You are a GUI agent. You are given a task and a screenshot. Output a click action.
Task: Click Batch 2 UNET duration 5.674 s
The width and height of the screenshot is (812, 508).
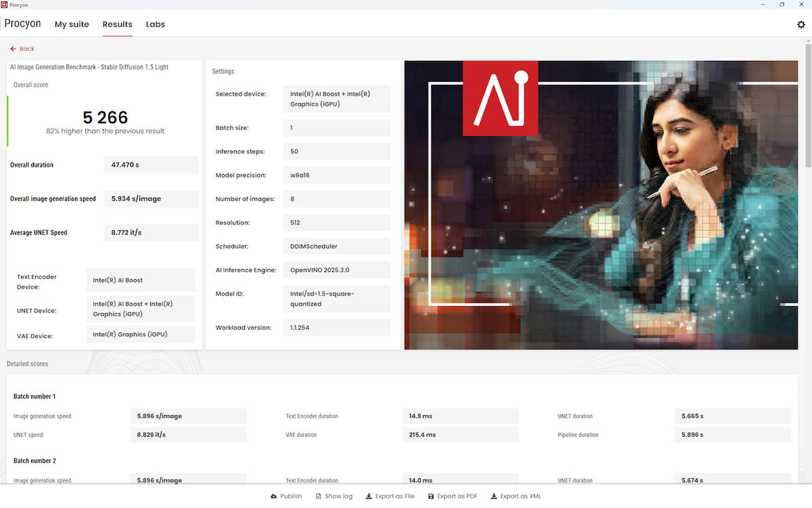[x=732, y=480]
